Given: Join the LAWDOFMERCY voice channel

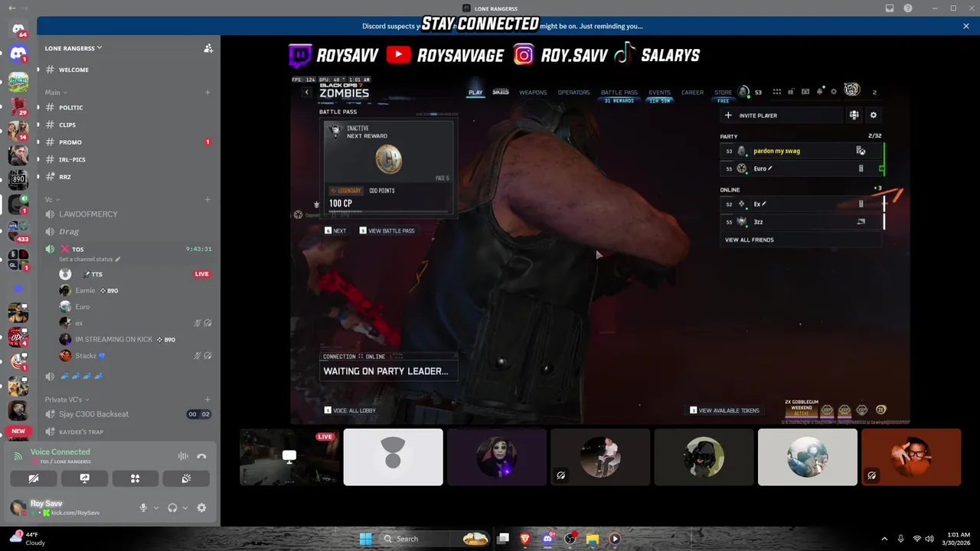Looking at the screenshot, I should coord(128,214).
